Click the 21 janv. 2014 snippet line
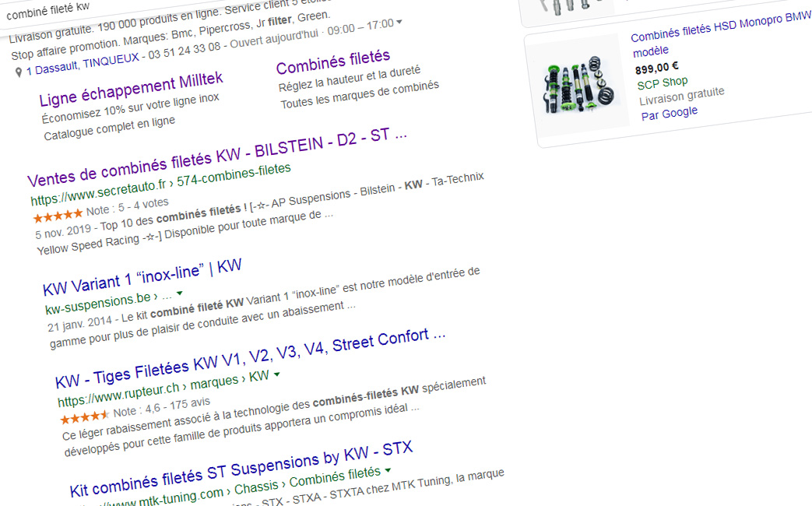812x506 pixels. [x=264, y=300]
